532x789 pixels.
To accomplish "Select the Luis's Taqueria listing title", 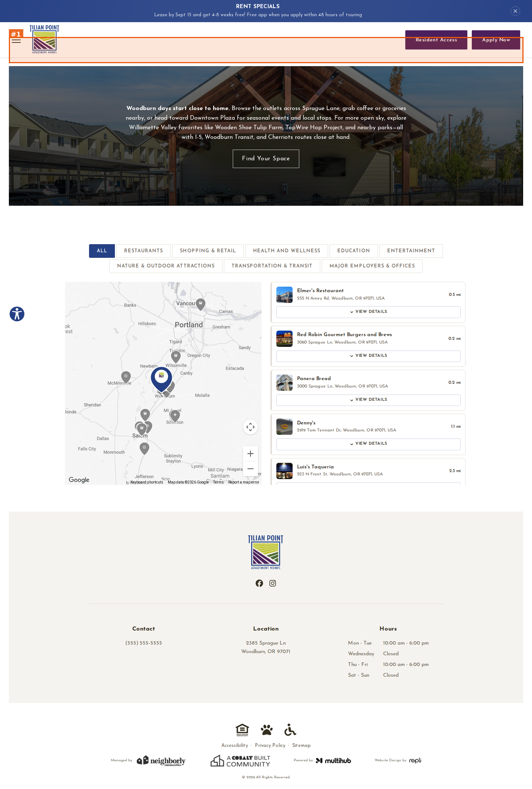I will coord(315,467).
